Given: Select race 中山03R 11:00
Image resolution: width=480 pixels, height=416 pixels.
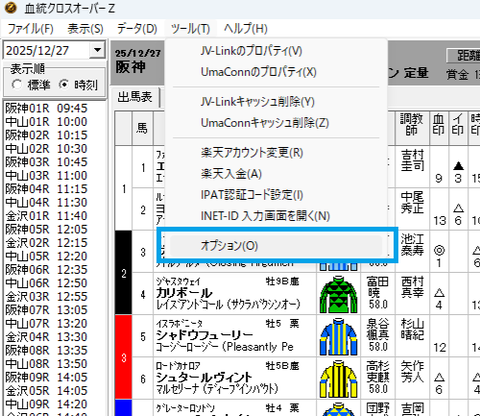Looking at the screenshot, I should click(46, 175).
